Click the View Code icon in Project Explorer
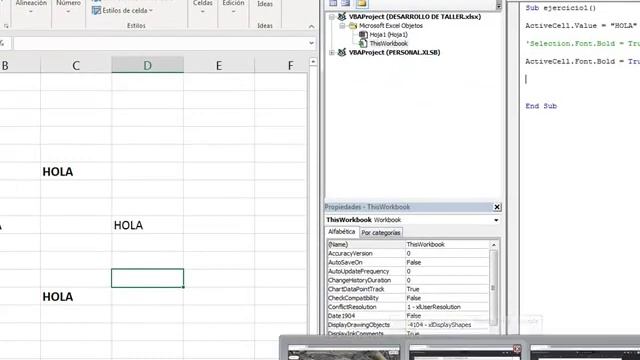Screen dimensions: 640x360 (333, 3)
